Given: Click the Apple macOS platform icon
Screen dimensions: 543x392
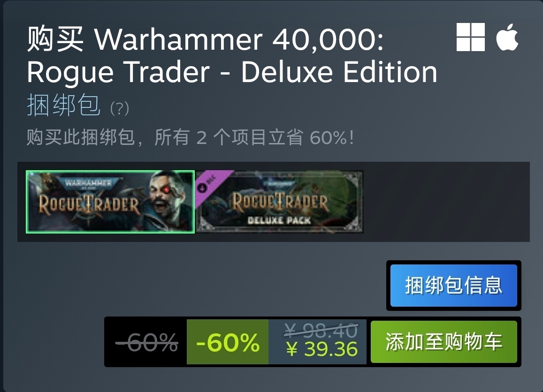Looking at the screenshot, I should (507, 37).
